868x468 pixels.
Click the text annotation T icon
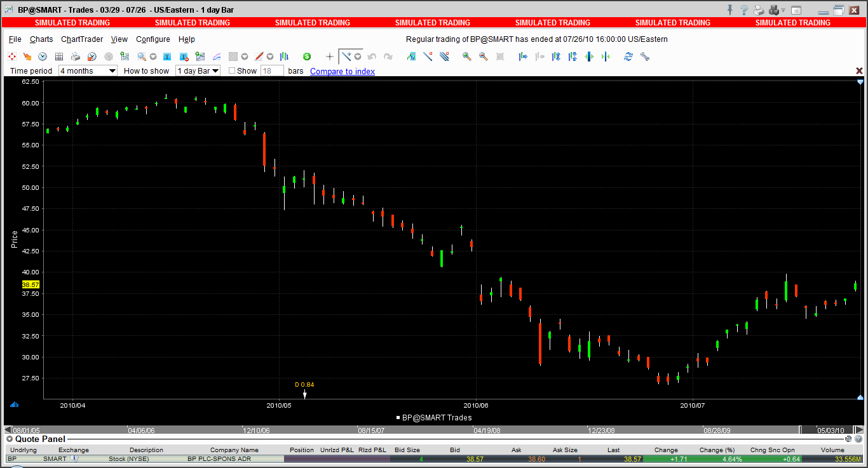click(x=167, y=57)
